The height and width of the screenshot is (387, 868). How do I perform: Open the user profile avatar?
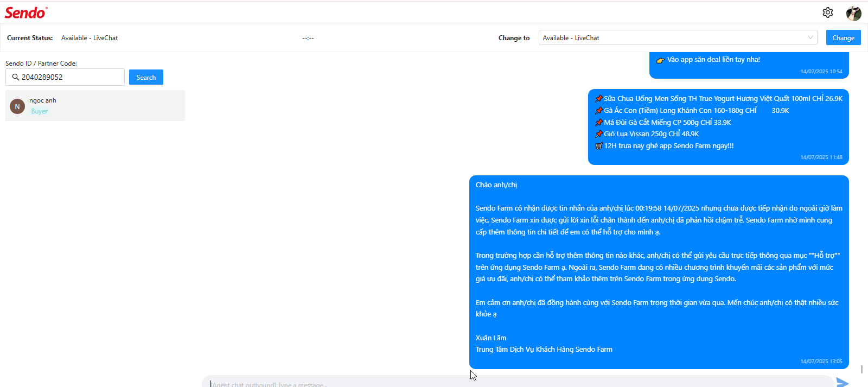tap(854, 13)
